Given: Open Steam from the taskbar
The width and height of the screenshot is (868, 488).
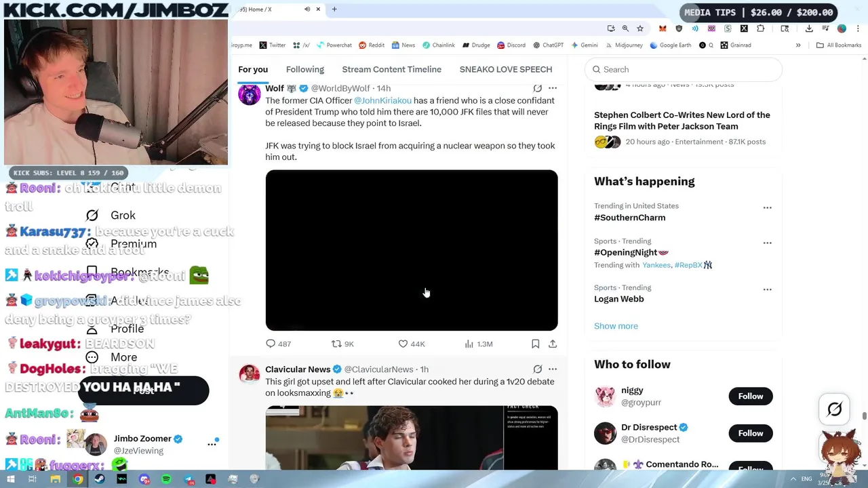Looking at the screenshot, I should coord(100,479).
